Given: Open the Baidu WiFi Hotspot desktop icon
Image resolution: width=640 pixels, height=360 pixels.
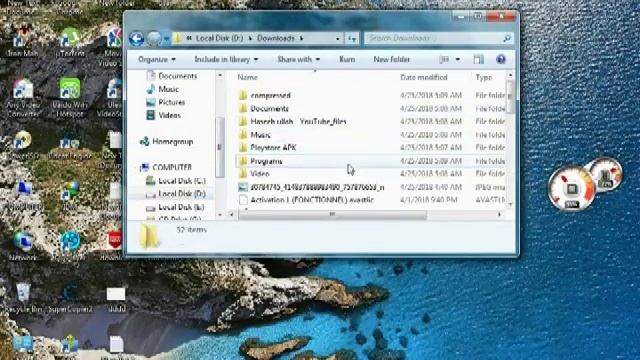Looking at the screenshot, I should click(x=69, y=98).
